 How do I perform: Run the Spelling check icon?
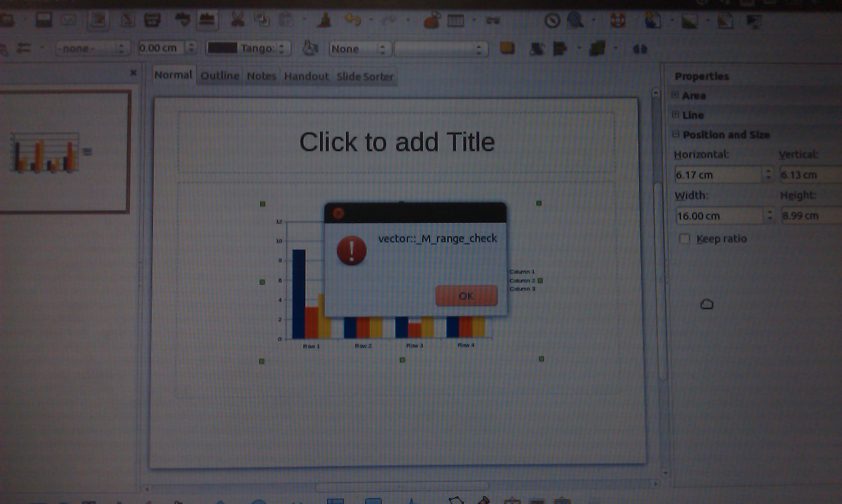(x=183, y=20)
